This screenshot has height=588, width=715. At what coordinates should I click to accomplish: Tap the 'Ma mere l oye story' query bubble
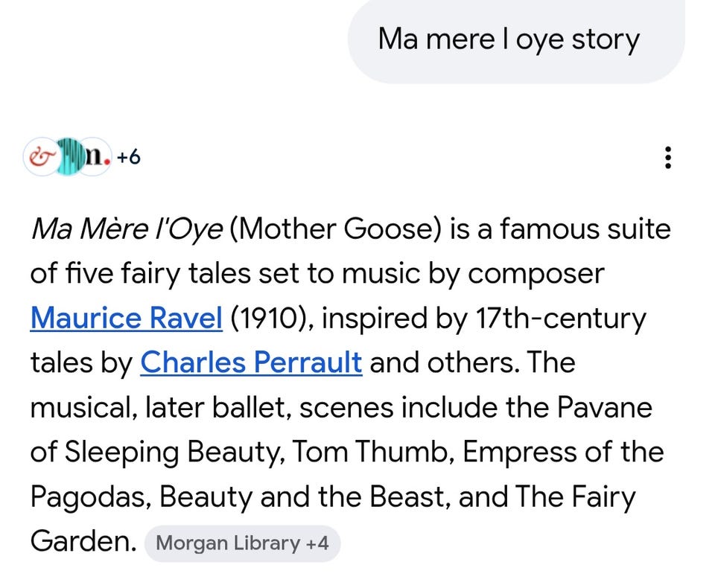pyautogui.click(x=509, y=39)
